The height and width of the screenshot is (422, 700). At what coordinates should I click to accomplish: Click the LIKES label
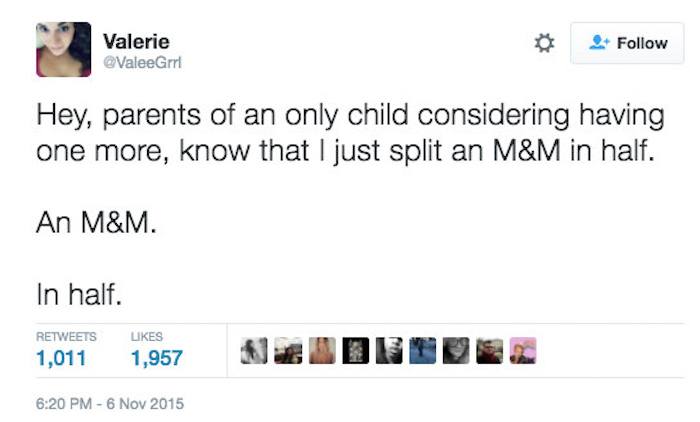[146, 337]
